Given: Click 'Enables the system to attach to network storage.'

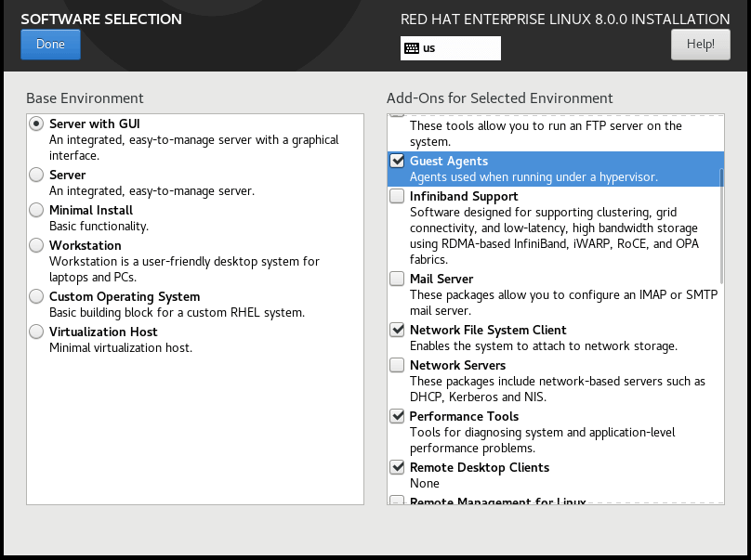Looking at the screenshot, I should point(544,346).
